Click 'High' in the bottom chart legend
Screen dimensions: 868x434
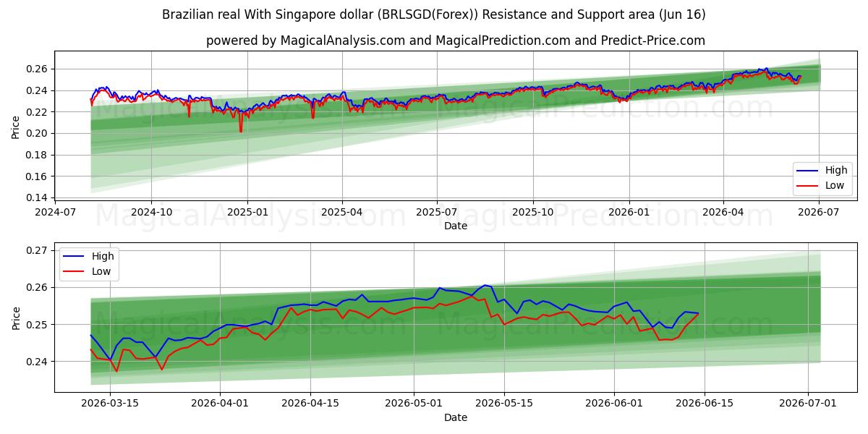(103, 256)
